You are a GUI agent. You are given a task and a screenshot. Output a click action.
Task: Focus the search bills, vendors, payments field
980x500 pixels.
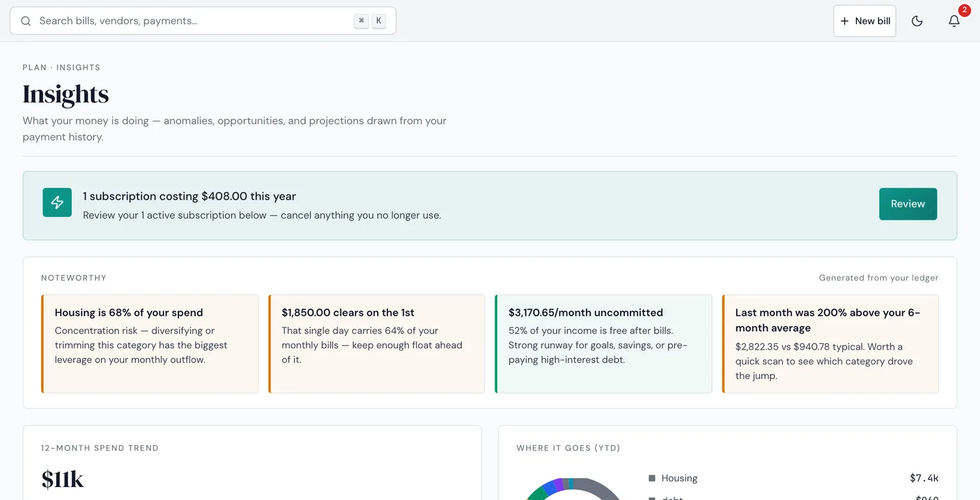[x=203, y=21]
